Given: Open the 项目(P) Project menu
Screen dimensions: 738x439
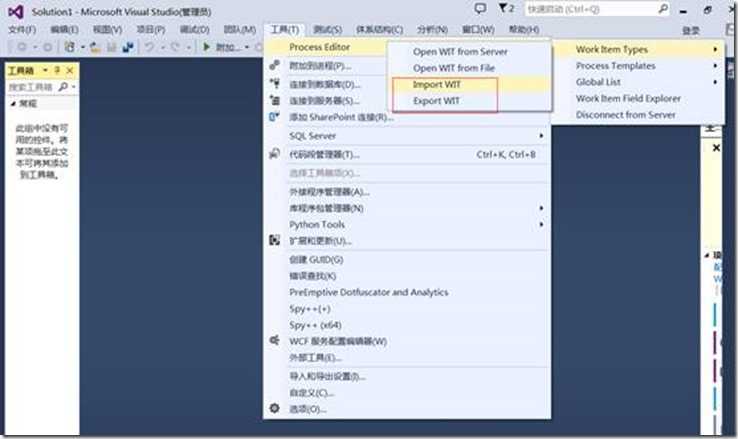Looking at the screenshot, I should tap(151, 29).
